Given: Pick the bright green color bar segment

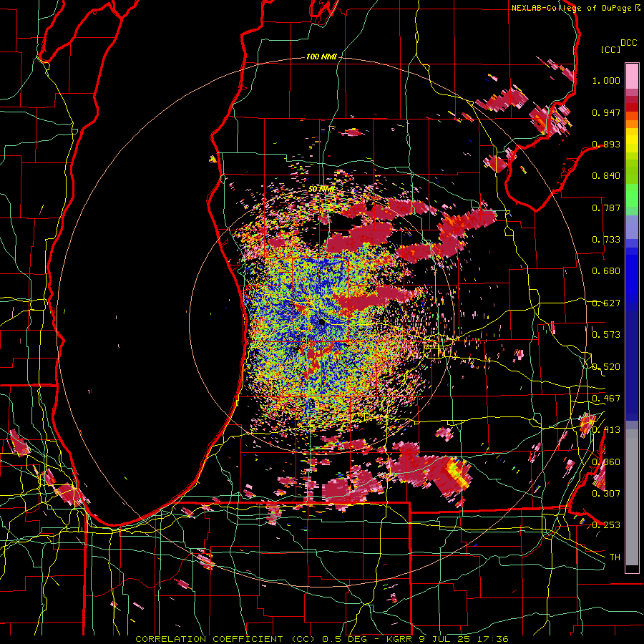Looking at the screenshot, I should 632,195.
